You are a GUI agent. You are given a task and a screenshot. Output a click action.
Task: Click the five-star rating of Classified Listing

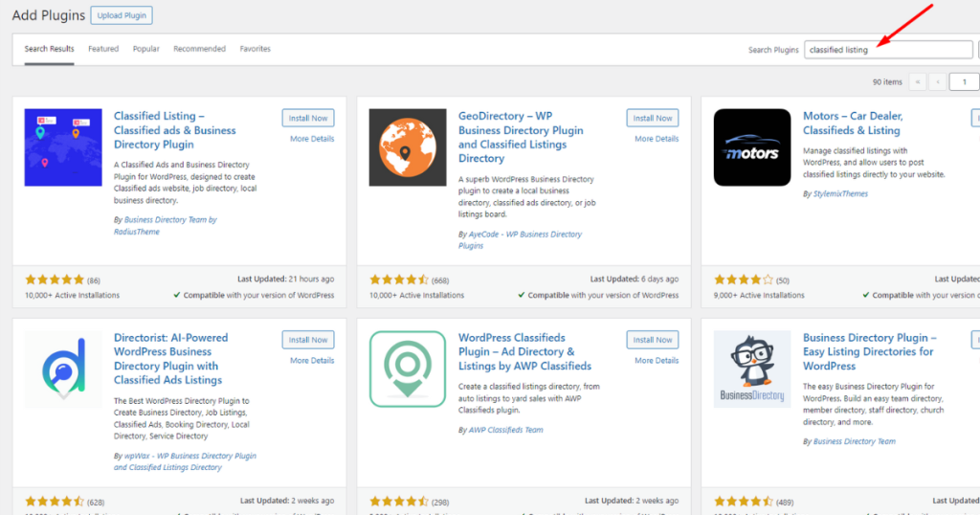55,280
